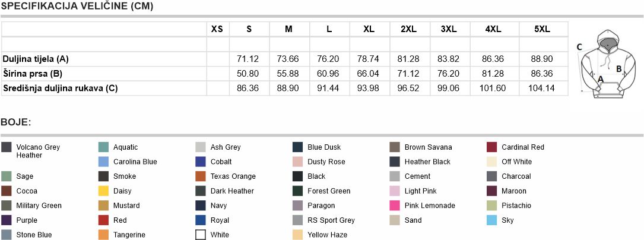Screen dimensions: 644x240
Task: Click the Daisy yellow color swatch
Action: (103, 191)
